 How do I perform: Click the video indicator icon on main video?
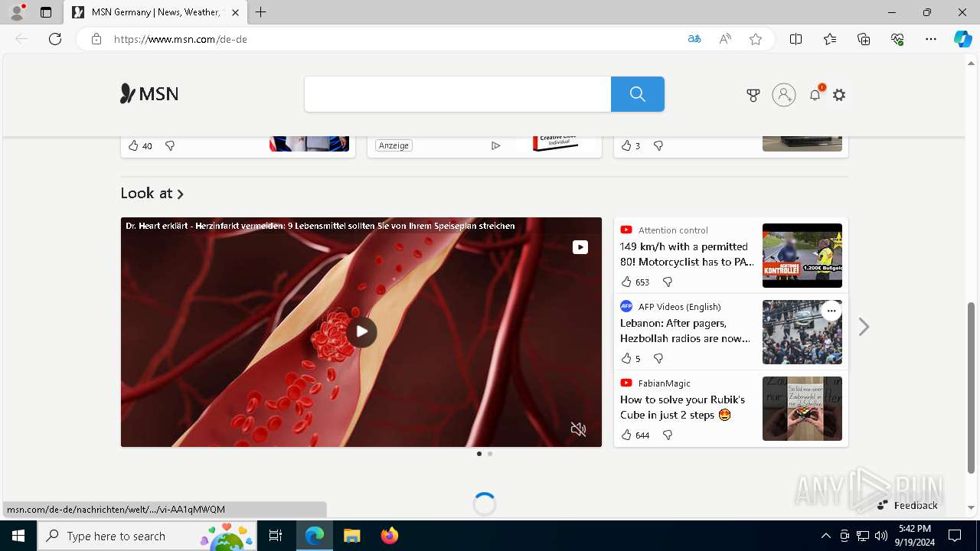[580, 247]
